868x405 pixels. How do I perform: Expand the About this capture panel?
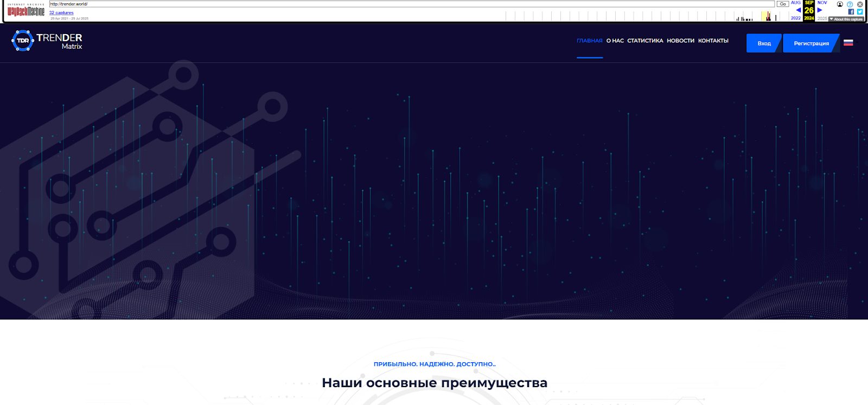tap(846, 19)
